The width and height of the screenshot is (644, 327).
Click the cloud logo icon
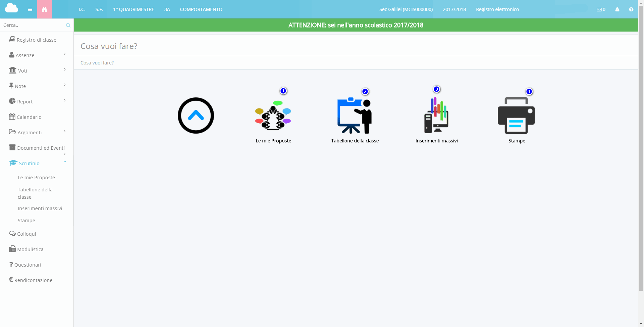pos(11,8)
